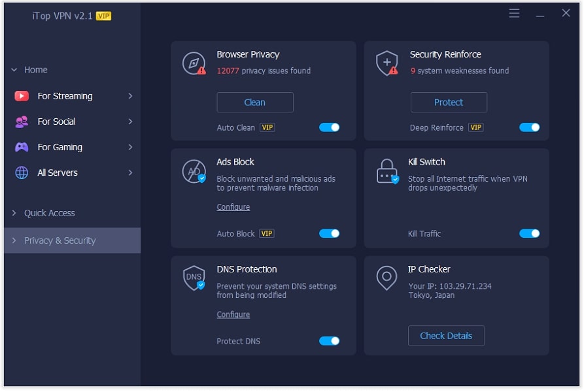Viewport: 584px width, 392px height.
Task: Click the Kill Switch title
Action: 426,162
